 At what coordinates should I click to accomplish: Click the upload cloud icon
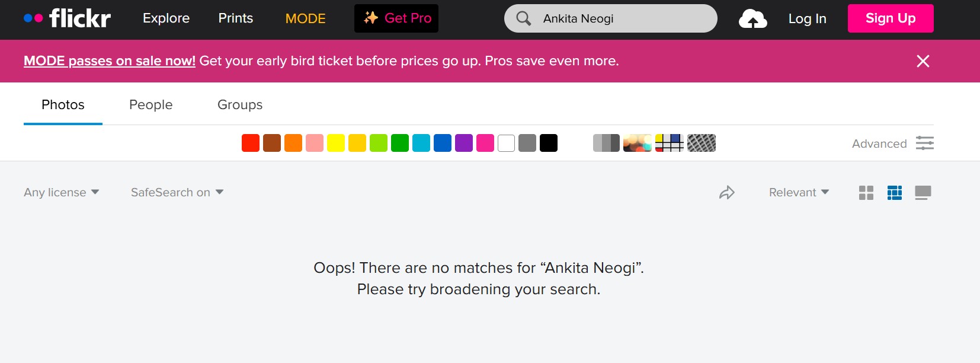click(x=752, y=19)
